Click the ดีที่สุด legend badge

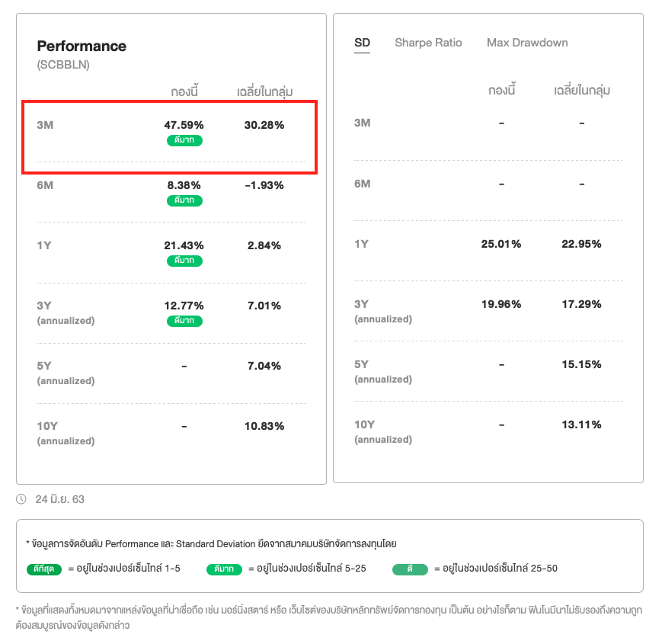click(x=43, y=569)
